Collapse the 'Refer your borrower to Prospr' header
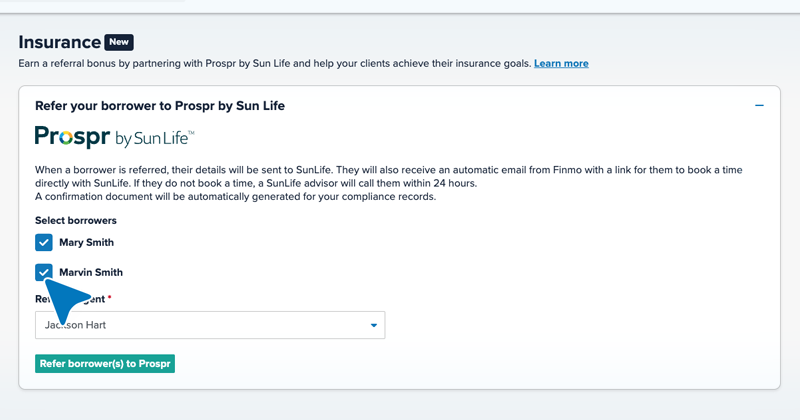Image resolution: width=800 pixels, height=420 pixels. pos(160,106)
